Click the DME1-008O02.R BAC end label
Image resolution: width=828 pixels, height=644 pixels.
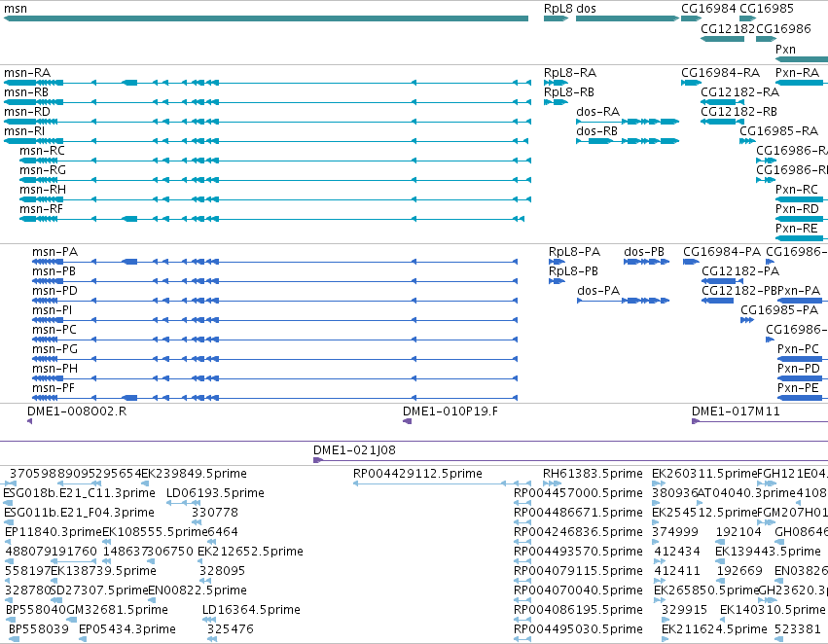pyautogui.click(x=77, y=411)
